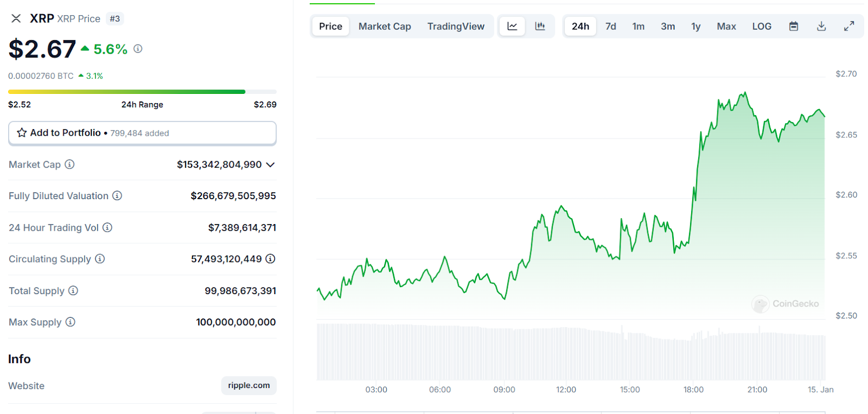Select the 1m time range
868x414 pixels.
(639, 26)
